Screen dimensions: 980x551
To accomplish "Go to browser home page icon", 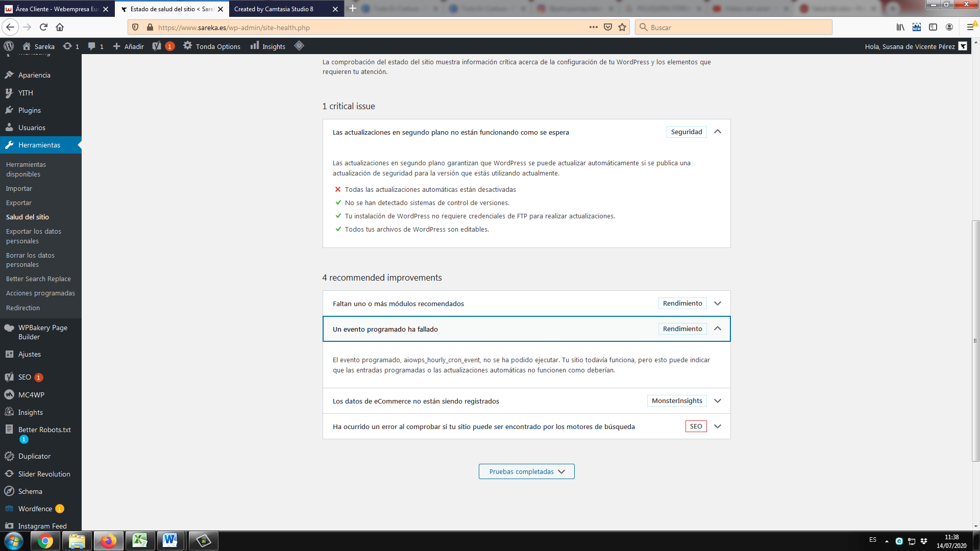I will tap(60, 27).
